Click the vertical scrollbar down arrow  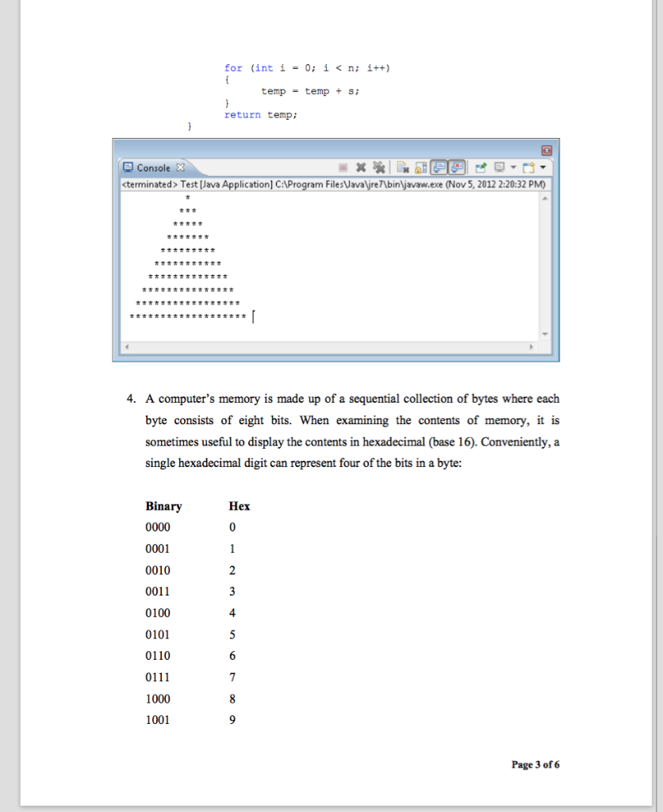click(x=544, y=334)
